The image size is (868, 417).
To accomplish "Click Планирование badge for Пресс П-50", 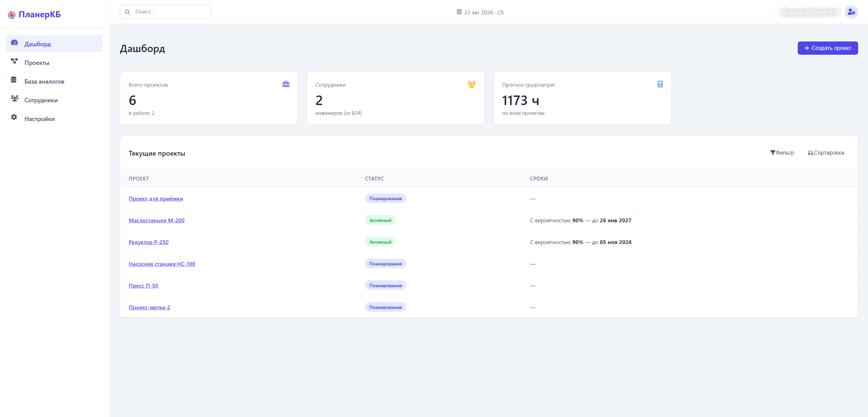I will [x=385, y=285].
